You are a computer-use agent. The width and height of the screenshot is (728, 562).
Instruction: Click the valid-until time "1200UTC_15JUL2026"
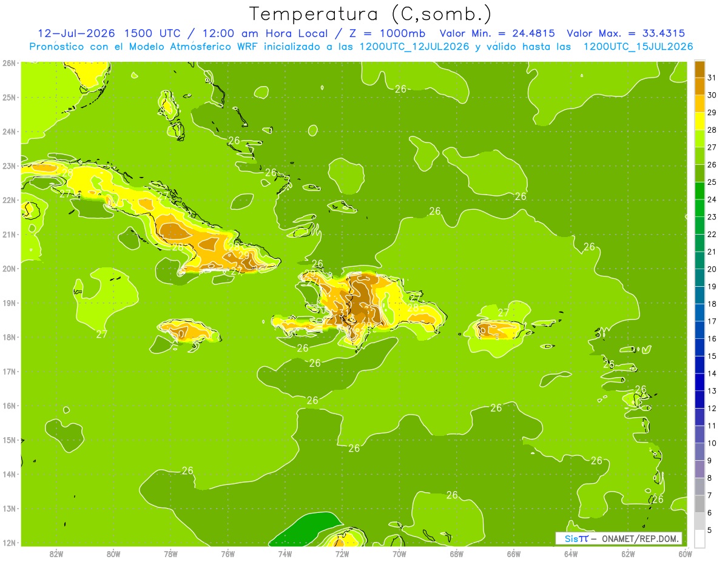pos(638,47)
